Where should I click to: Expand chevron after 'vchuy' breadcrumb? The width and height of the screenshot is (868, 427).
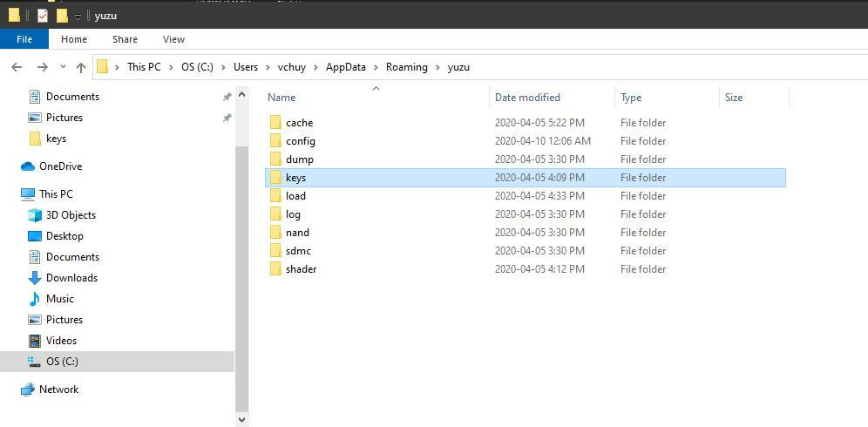[x=316, y=67]
